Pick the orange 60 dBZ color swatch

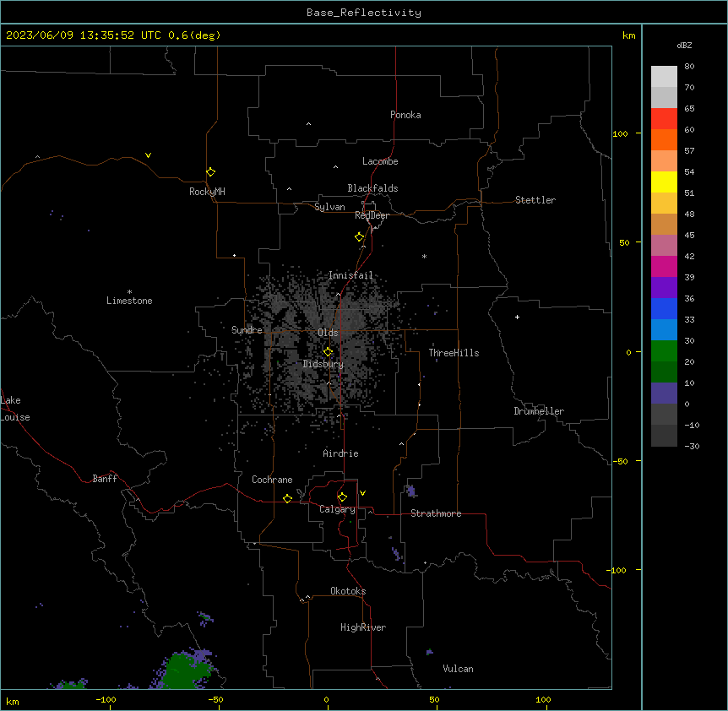click(664, 139)
